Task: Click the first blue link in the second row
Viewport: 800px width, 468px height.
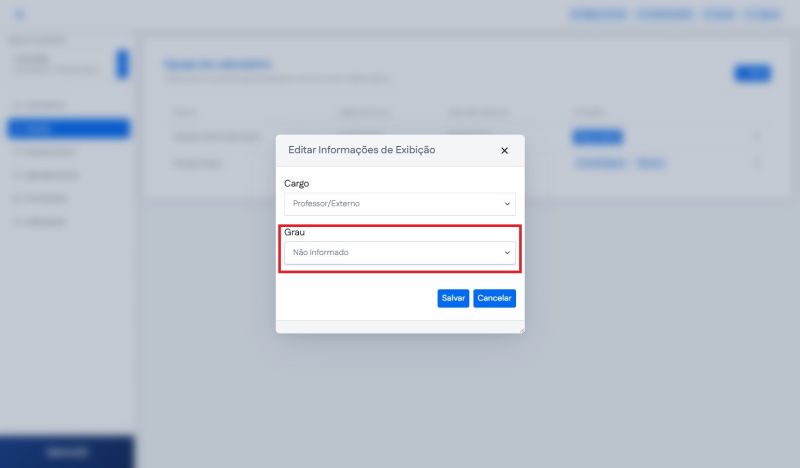Action: [x=600, y=162]
